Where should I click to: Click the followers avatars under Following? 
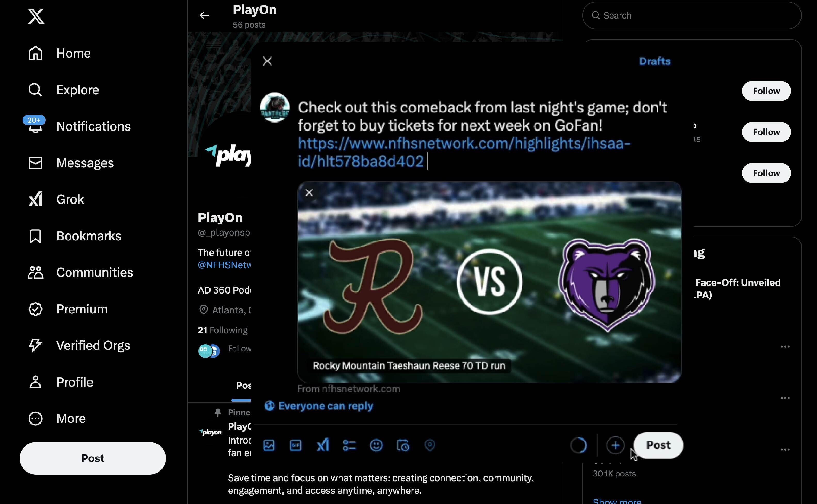tap(209, 351)
